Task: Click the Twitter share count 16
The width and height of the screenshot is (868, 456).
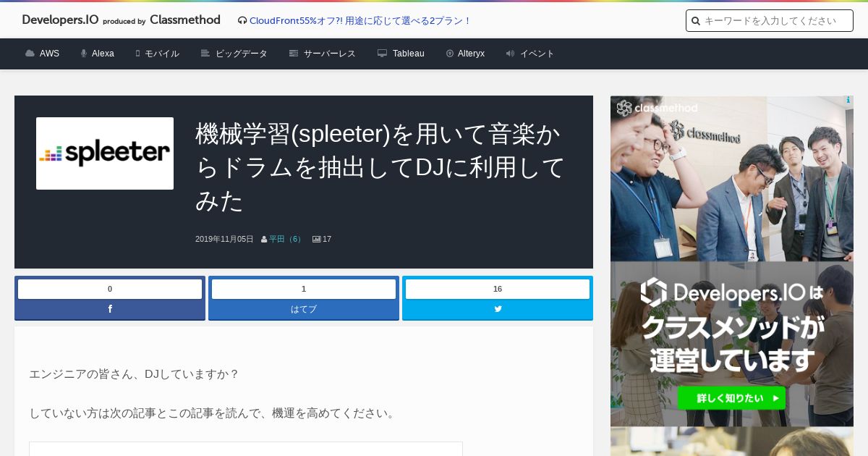Action: (498, 289)
